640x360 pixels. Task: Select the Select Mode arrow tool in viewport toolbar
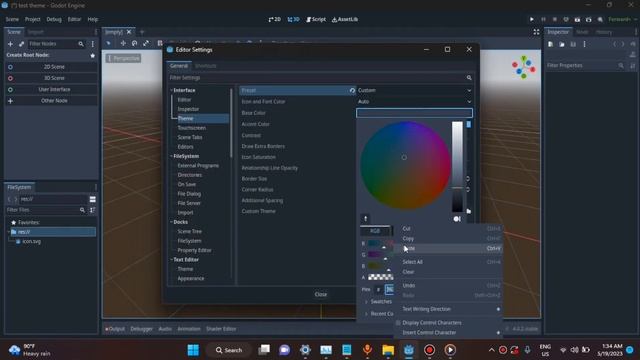coord(109,43)
